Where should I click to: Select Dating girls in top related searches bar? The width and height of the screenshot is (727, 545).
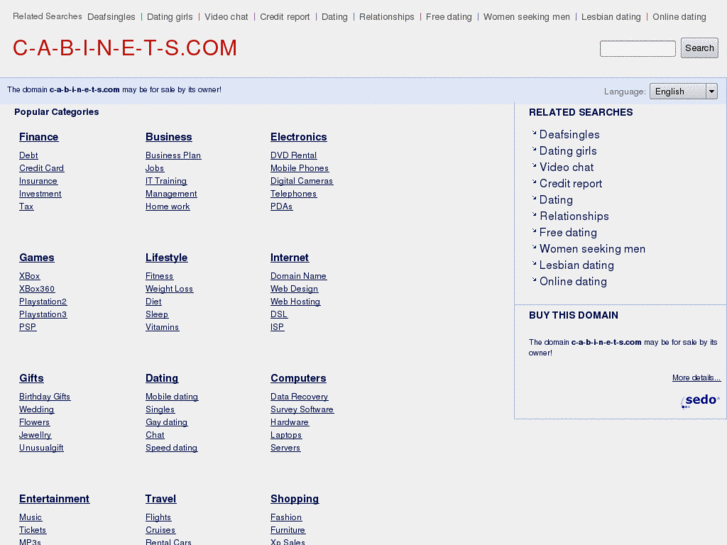click(x=170, y=17)
